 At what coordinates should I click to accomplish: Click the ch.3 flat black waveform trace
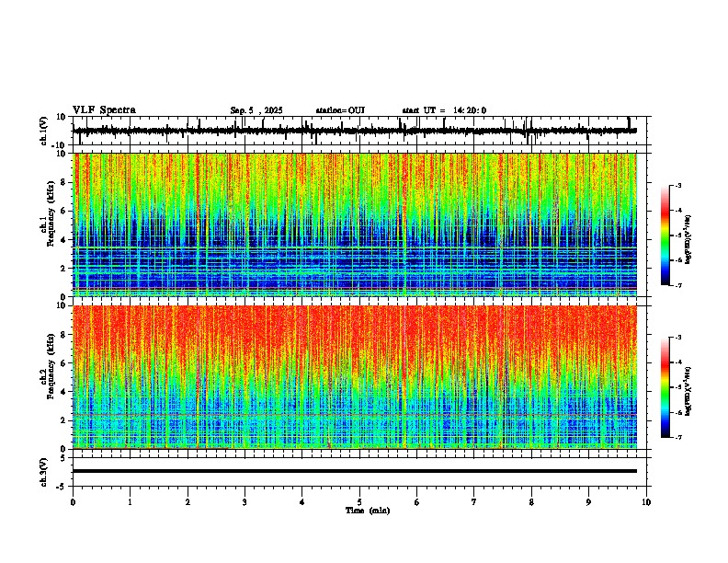(355, 471)
